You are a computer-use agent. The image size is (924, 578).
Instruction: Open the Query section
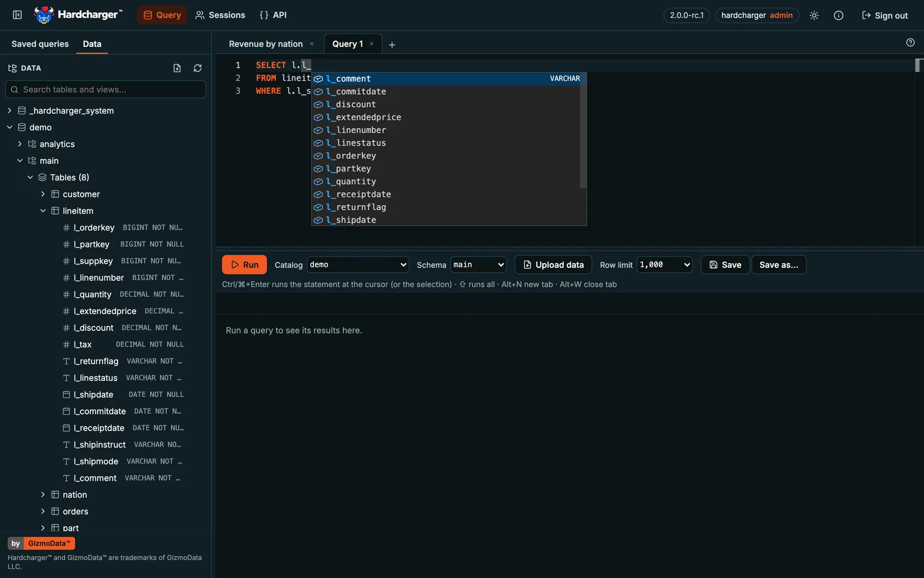[x=162, y=15]
